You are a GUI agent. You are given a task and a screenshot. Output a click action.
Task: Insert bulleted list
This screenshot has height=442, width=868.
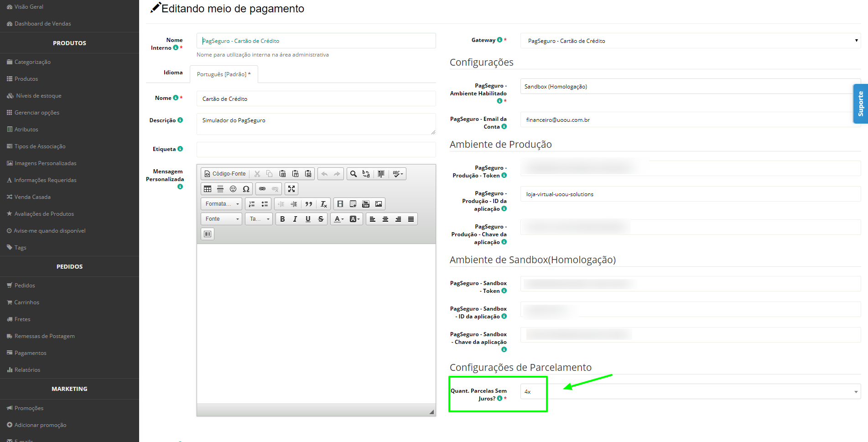click(x=265, y=204)
